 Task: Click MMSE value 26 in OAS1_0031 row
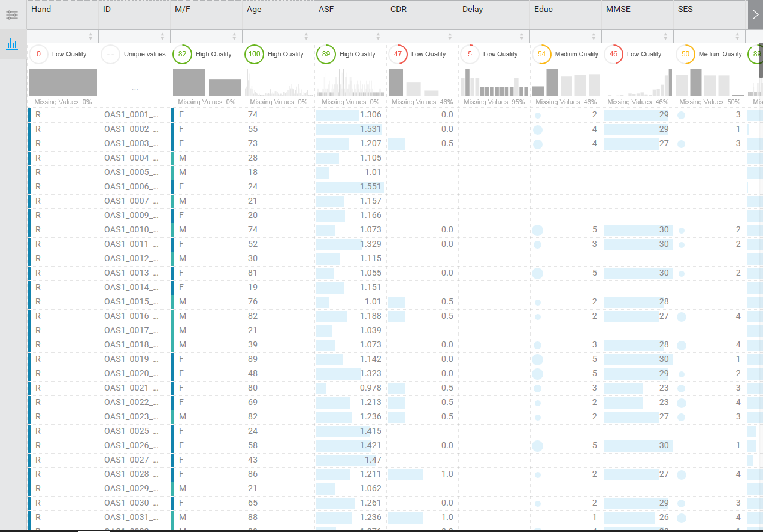tap(664, 517)
